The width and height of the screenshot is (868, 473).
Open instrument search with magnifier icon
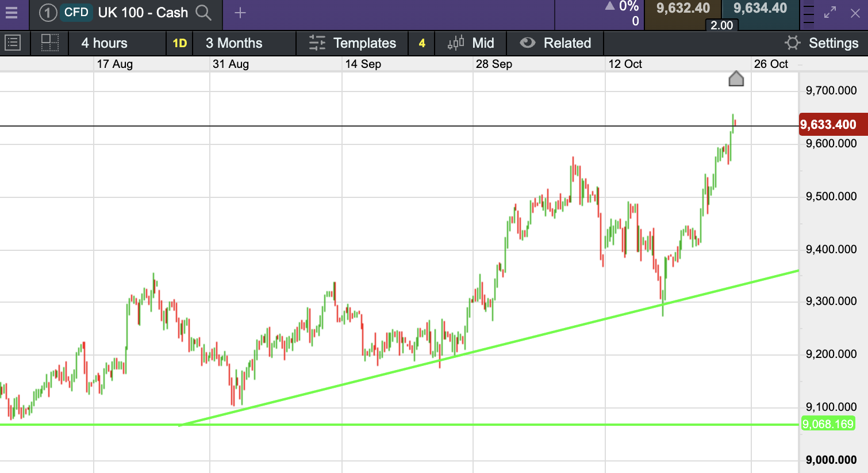(x=203, y=13)
